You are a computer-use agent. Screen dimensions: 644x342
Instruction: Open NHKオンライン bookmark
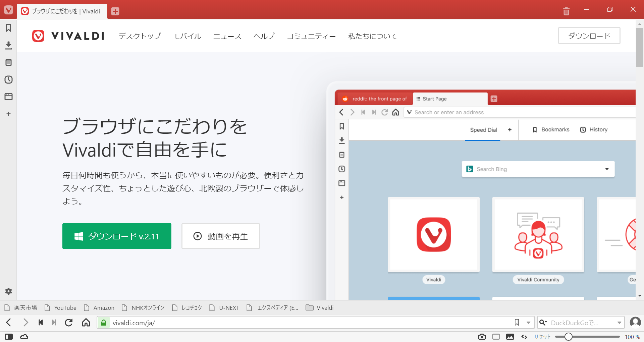(143, 308)
